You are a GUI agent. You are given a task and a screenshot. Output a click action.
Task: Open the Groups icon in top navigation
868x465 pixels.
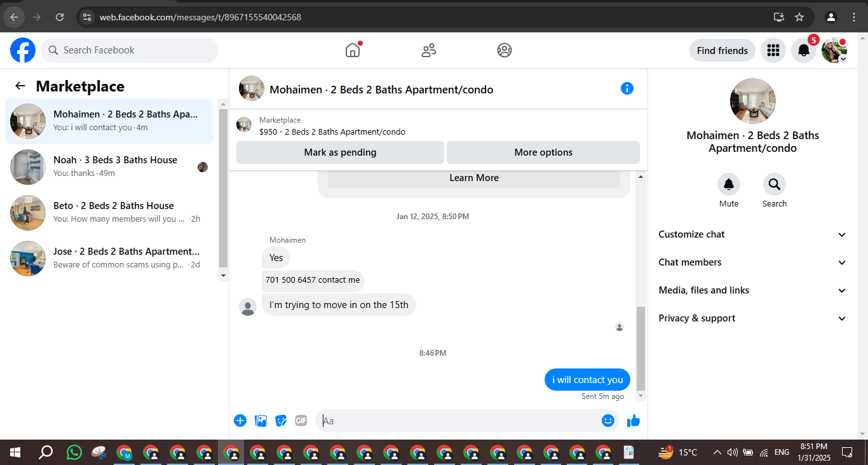(505, 50)
